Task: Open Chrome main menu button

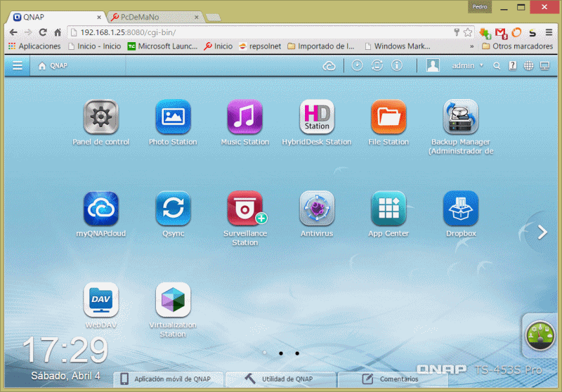Action: coord(549,32)
